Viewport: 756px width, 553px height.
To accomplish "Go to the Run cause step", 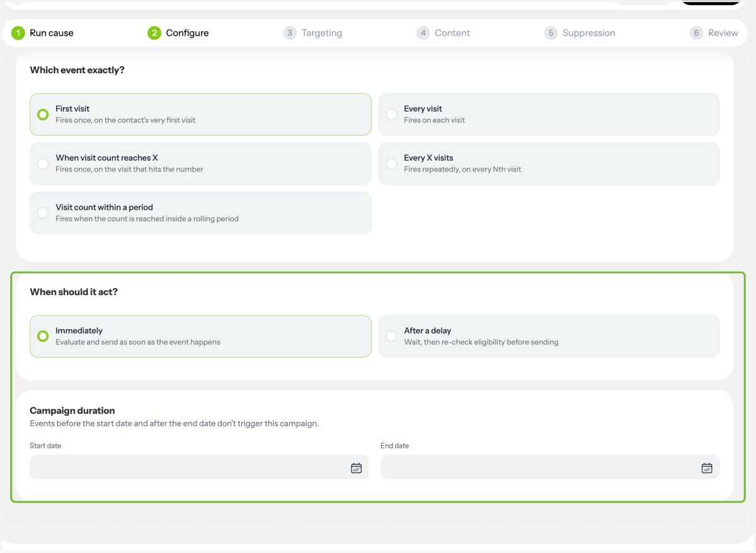I will pos(43,33).
